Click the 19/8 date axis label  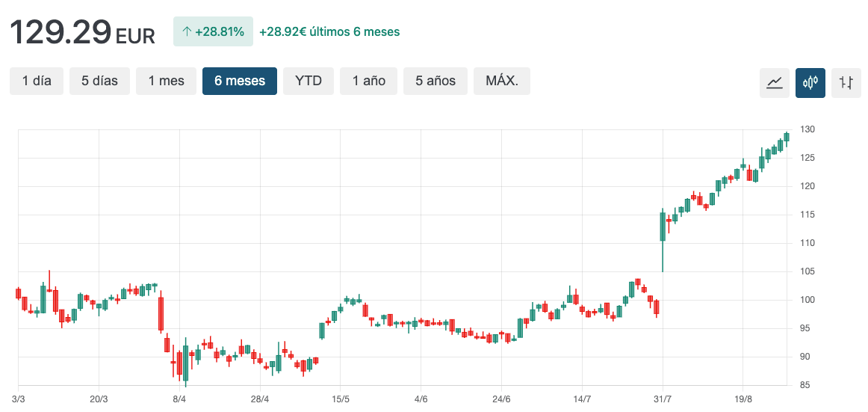[x=743, y=399]
